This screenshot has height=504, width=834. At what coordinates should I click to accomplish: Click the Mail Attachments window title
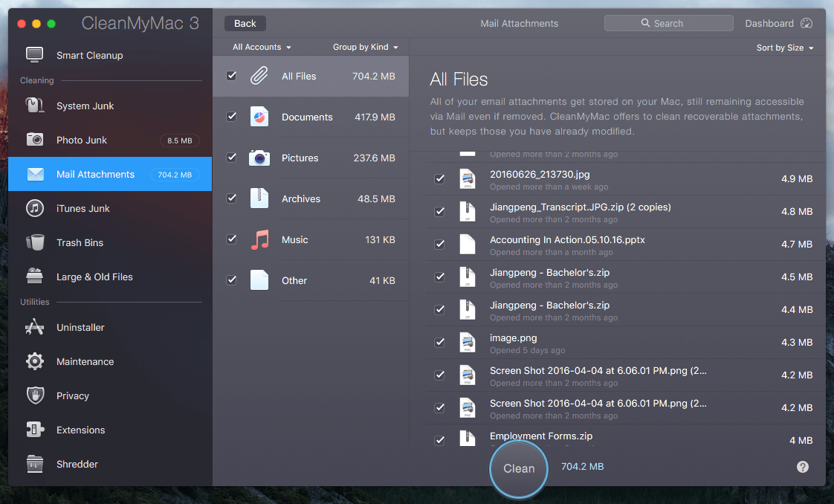[x=519, y=23]
